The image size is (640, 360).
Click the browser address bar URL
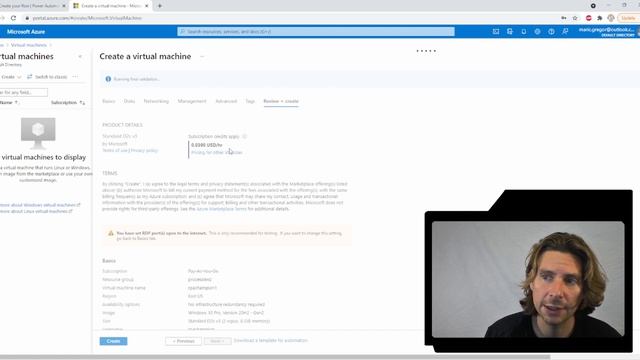87,18
